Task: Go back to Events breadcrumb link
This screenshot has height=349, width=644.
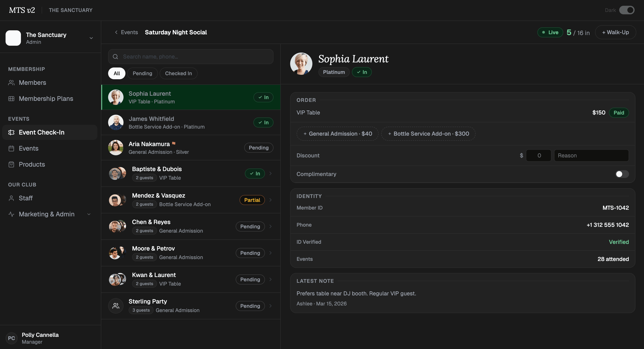Action: pos(126,32)
